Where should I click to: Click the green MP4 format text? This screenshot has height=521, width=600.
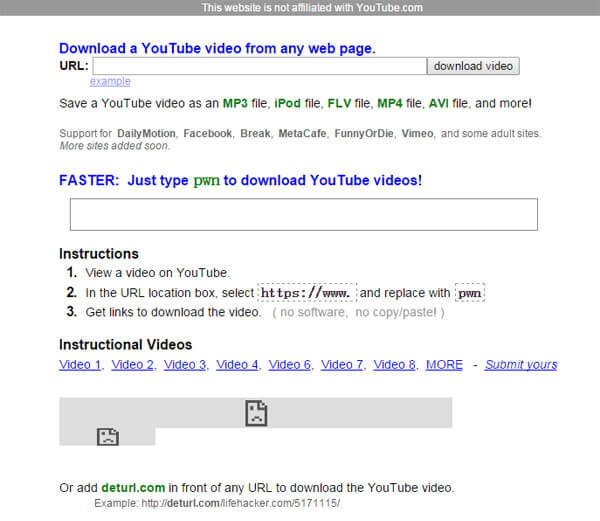tap(390, 103)
